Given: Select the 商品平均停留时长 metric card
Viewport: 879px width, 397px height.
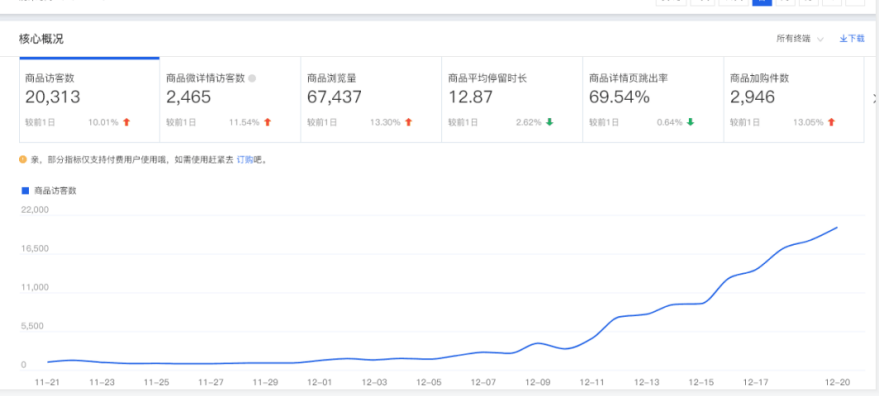Looking at the screenshot, I should click(x=512, y=100).
